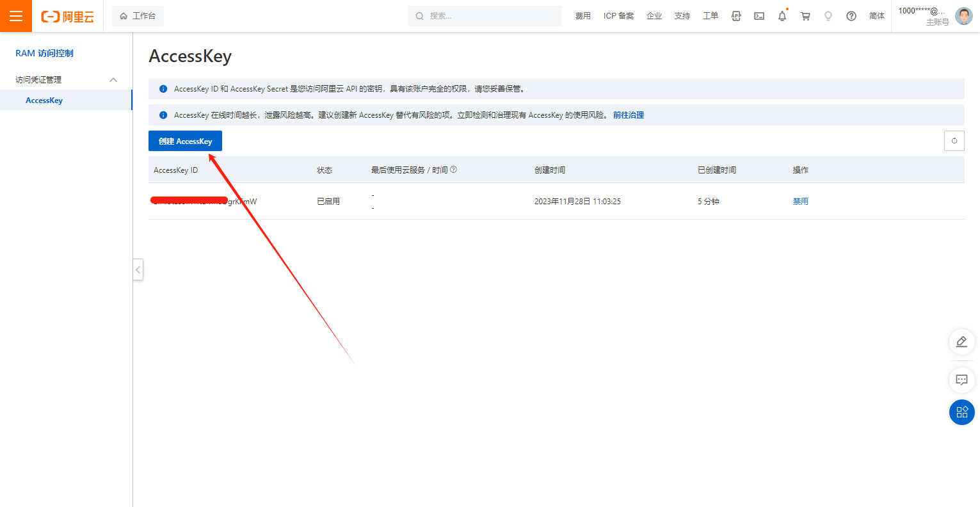Click the user avatar picture
Image resolution: width=980 pixels, height=507 pixels.
click(x=964, y=16)
